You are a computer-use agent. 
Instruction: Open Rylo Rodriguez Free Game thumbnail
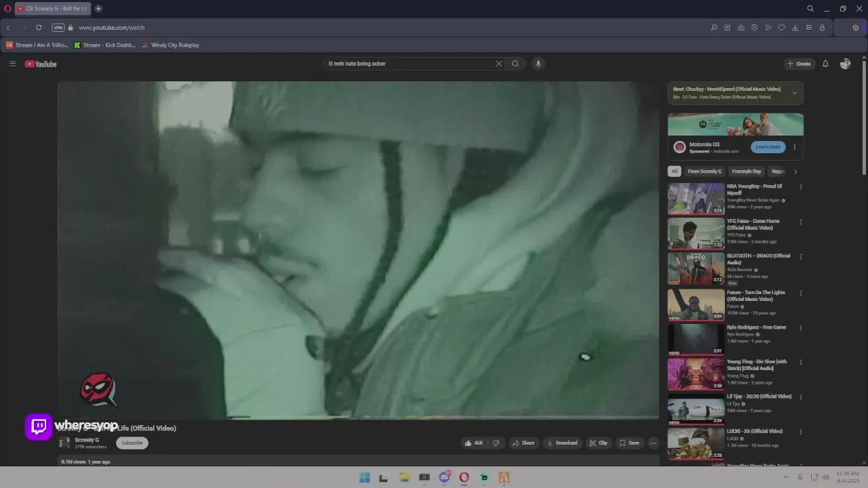pyautogui.click(x=696, y=340)
